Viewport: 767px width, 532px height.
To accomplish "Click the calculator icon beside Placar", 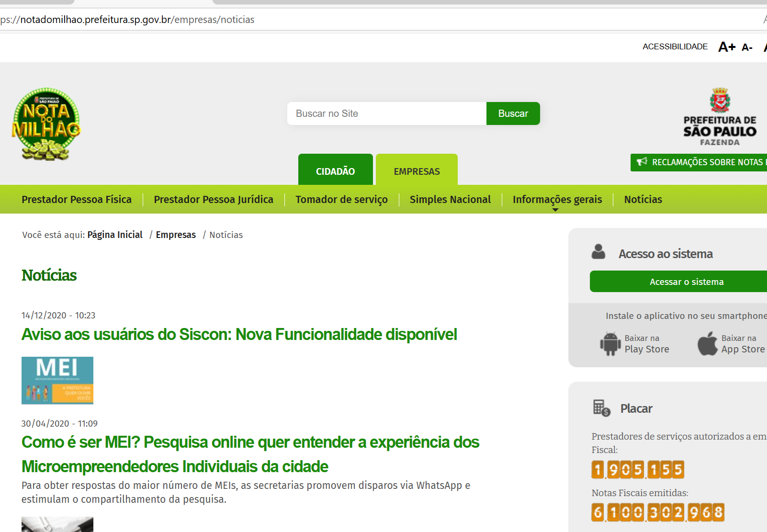I will [601, 408].
